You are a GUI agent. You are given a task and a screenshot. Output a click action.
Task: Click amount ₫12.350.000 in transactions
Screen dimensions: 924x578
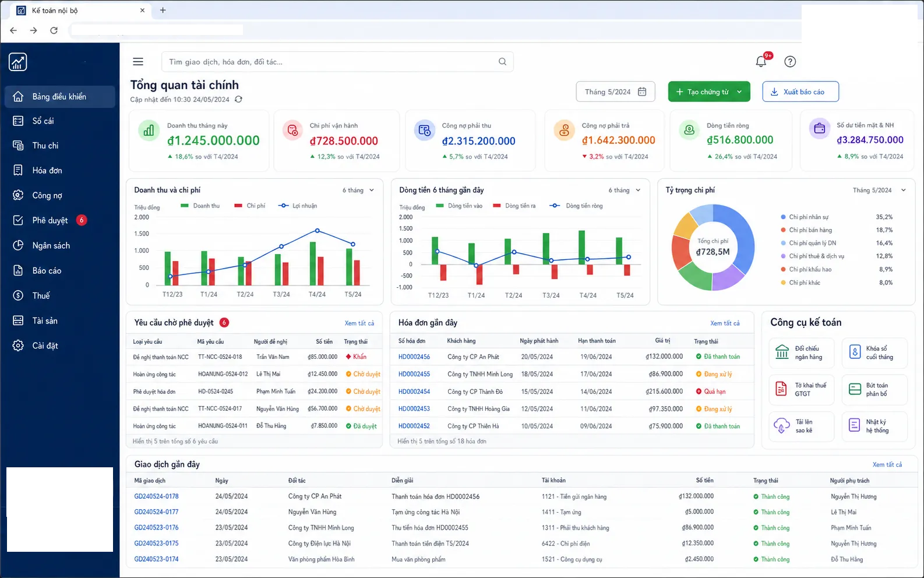pyautogui.click(x=699, y=543)
